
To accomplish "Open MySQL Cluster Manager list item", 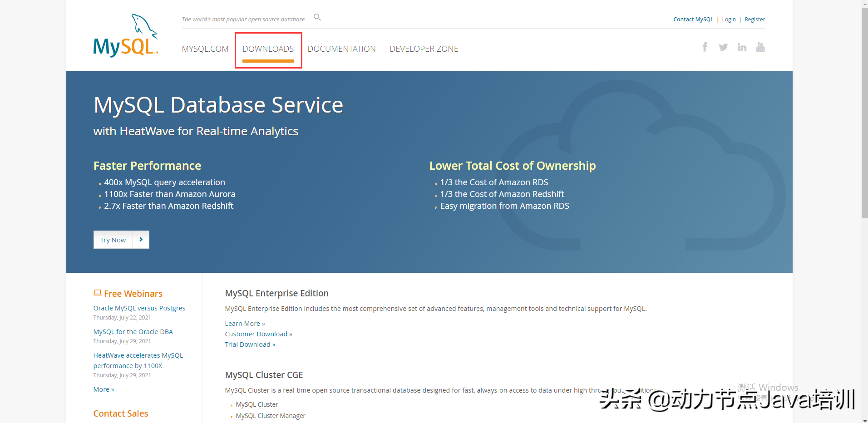I will click(271, 416).
